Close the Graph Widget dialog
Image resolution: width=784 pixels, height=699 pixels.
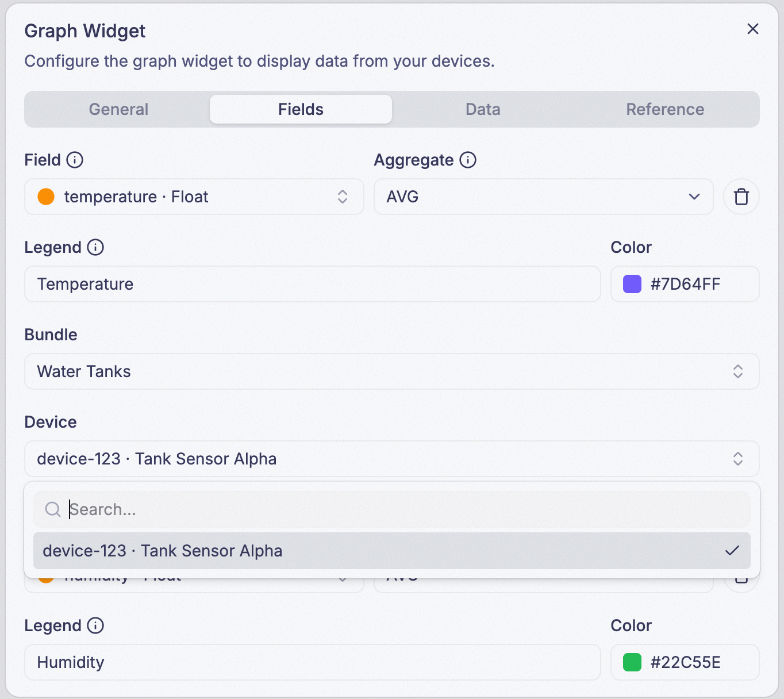point(753,29)
